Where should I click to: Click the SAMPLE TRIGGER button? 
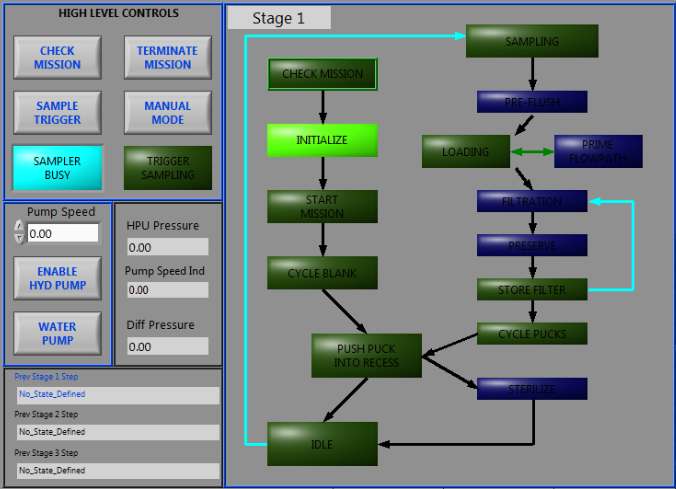click(x=57, y=113)
